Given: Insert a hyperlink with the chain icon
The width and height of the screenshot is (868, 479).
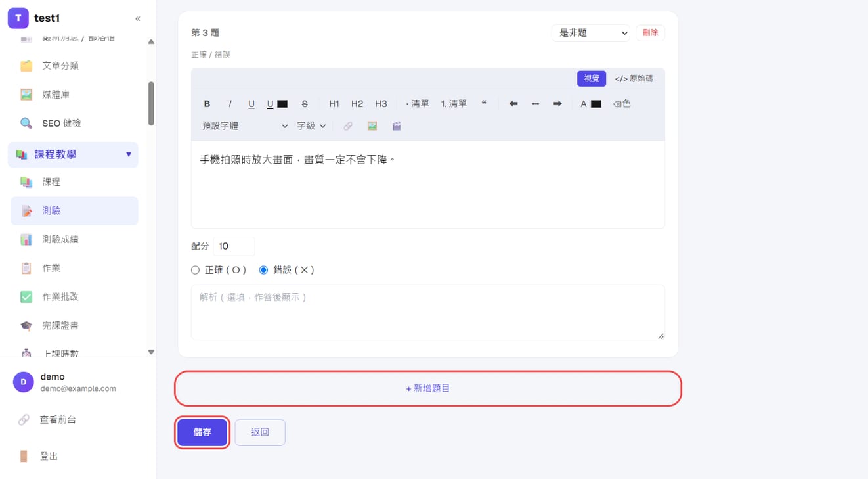Looking at the screenshot, I should 348,126.
